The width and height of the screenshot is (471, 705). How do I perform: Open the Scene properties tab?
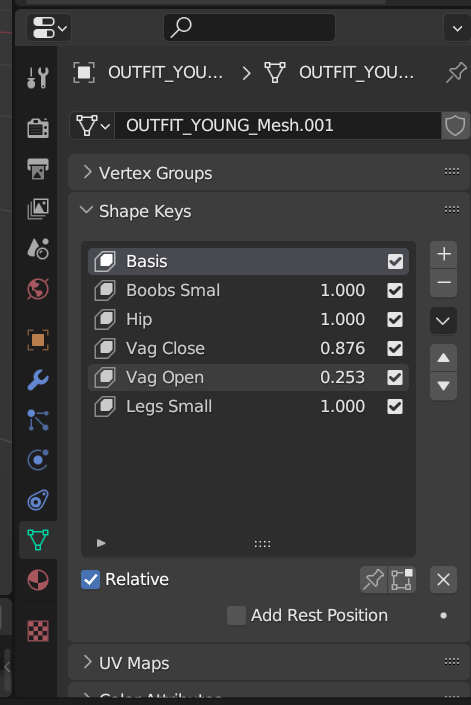(x=38, y=249)
